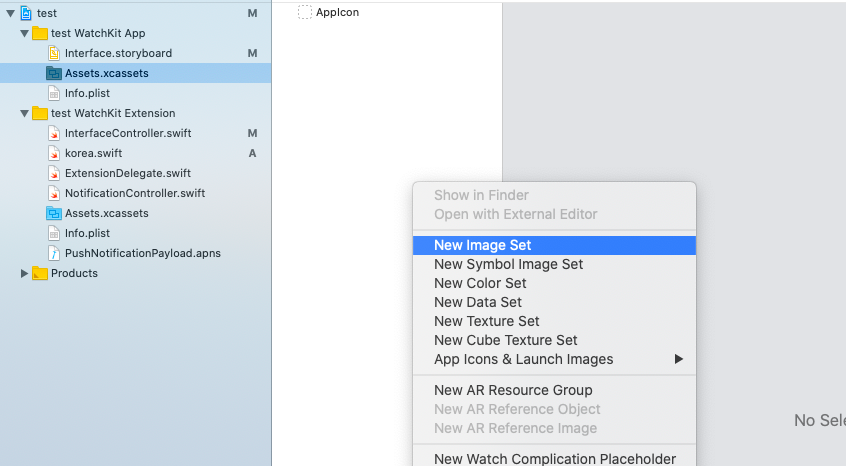This screenshot has width=846, height=466.
Task: Click the PushNotificationPayload.apns file icon
Action: pyautogui.click(x=54, y=253)
